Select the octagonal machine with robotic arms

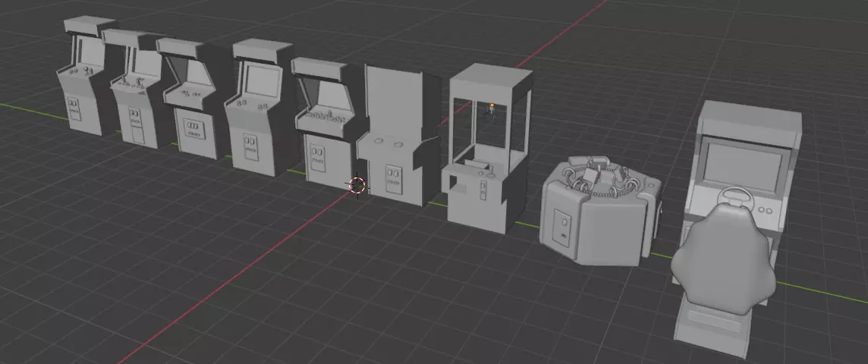click(x=601, y=209)
